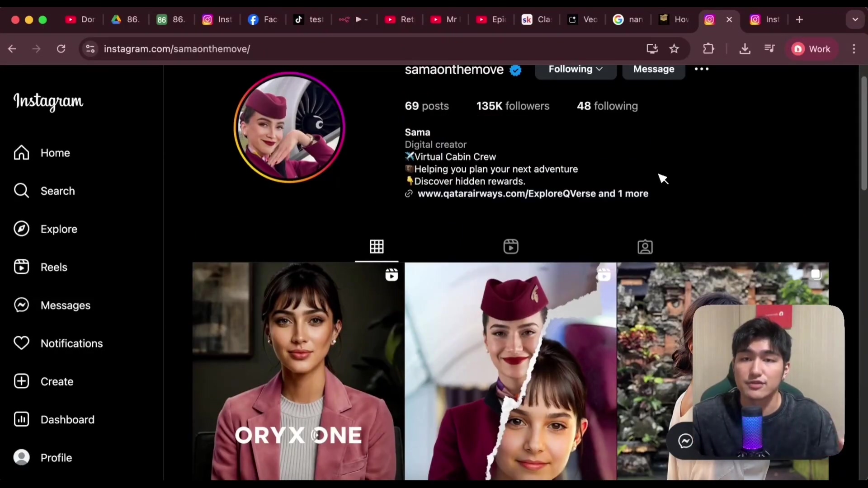
Task: Switch to the Facebook browser tab
Action: point(263,19)
